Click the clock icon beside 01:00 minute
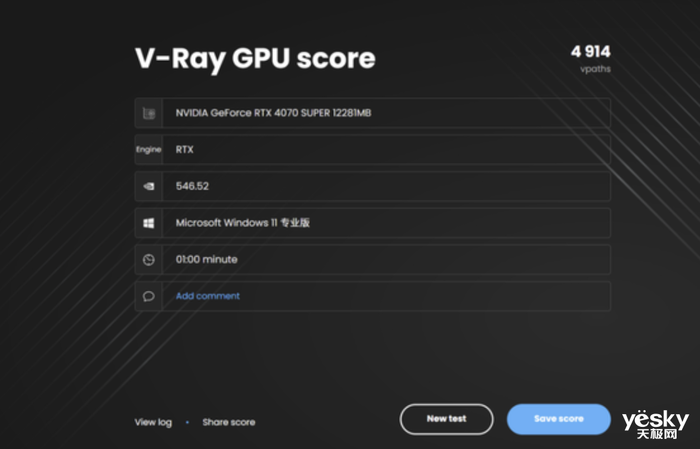The width and height of the screenshot is (700, 449). pyautogui.click(x=149, y=259)
